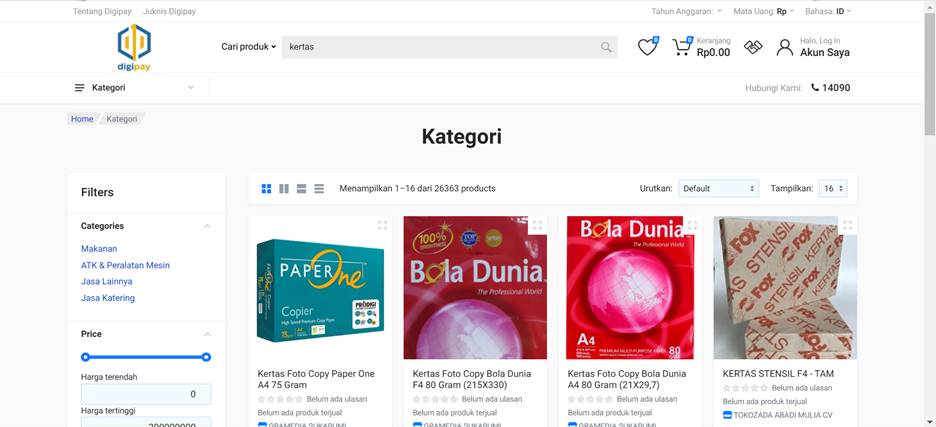Open Tahun Anggaran dropdown
Image resolution: width=936 pixels, height=427 pixels.
pos(686,11)
